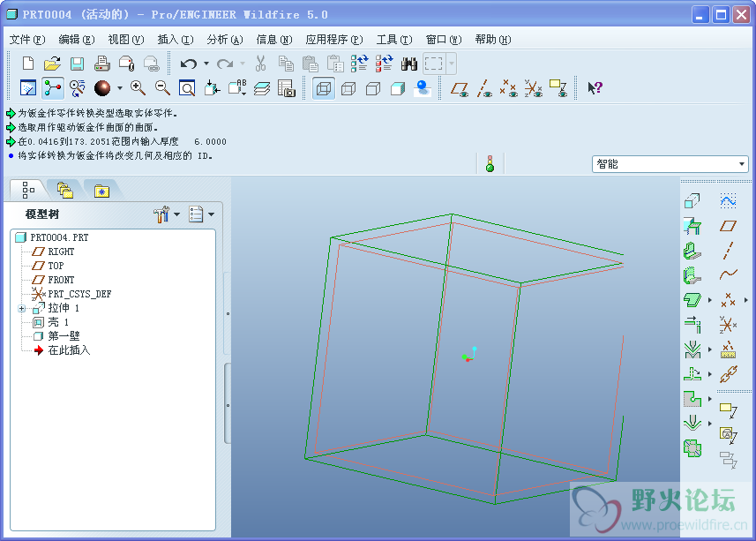Open the undo history dropdown arrow
The height and width of the screenshot is (541, 756).
(206, 64)
